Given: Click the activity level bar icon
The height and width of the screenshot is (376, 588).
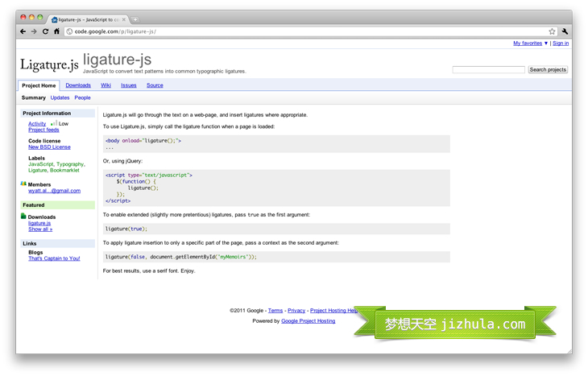Looking at the screenshot, I should (x=54, y=123).
